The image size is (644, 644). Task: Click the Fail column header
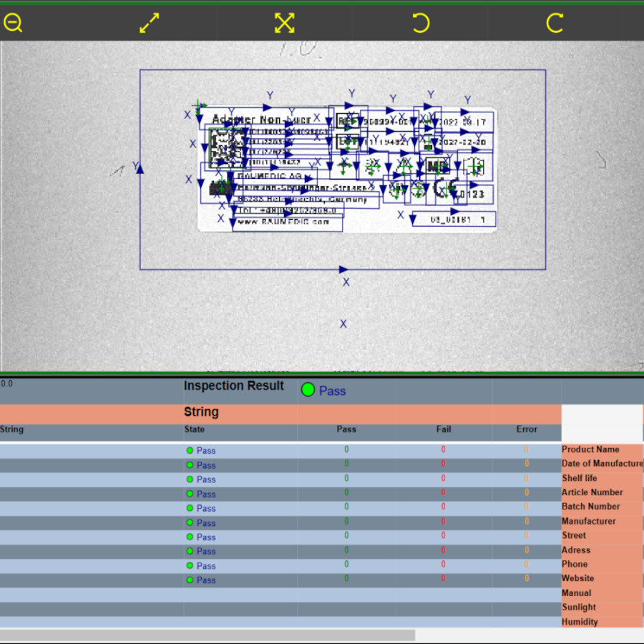pyautogui.click(x=443, y=429)
